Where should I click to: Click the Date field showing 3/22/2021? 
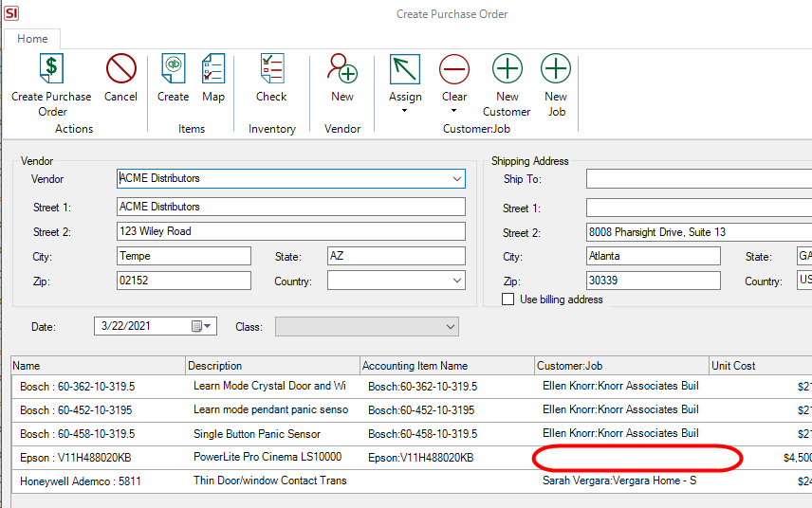tap(156, 326)
